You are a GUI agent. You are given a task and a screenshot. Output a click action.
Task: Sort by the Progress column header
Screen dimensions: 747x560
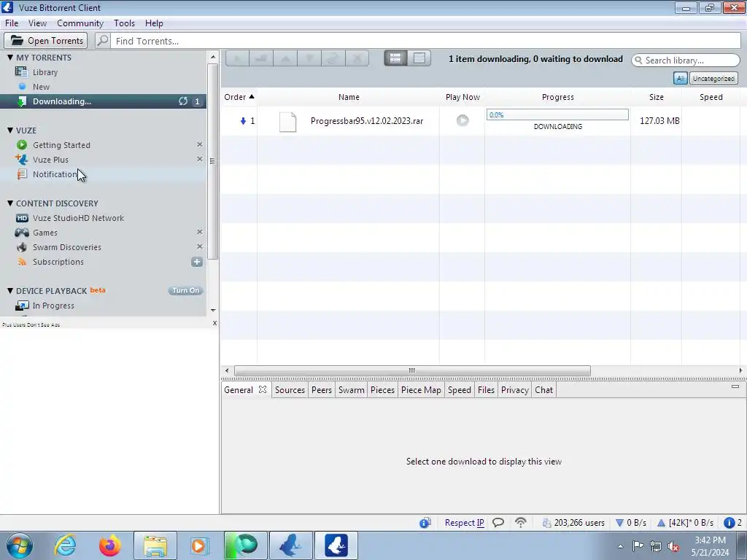(558, 97)
